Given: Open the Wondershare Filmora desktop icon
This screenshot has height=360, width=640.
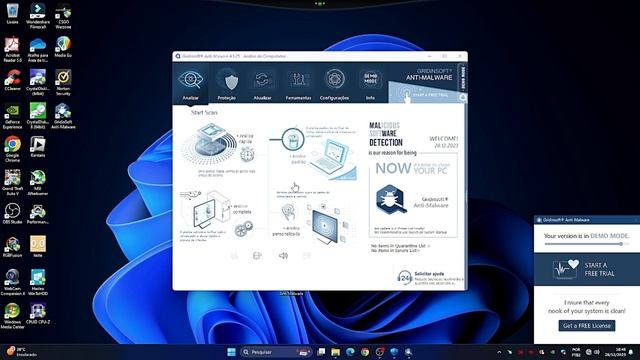Looking at the screenshot, I should point(38,16).
